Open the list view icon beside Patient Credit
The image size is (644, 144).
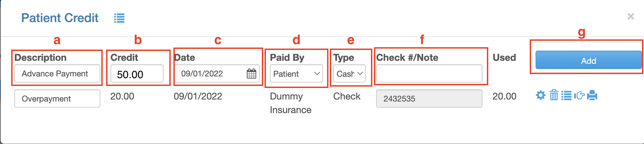tap(119, 18)
